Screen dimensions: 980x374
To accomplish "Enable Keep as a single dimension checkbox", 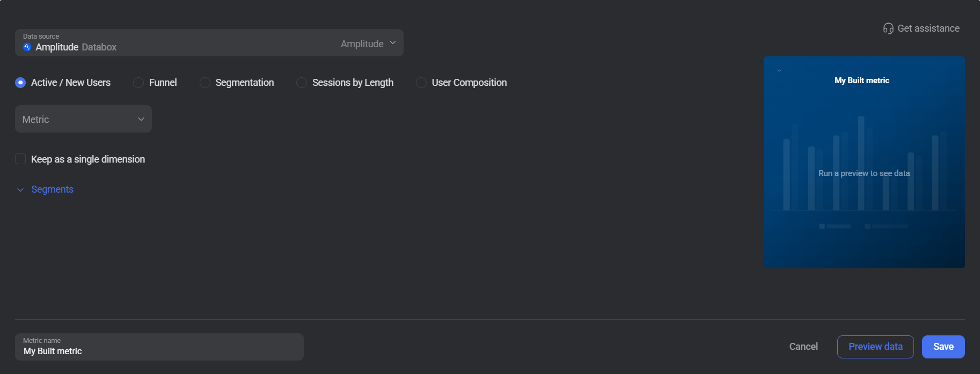I will (20, 159).
